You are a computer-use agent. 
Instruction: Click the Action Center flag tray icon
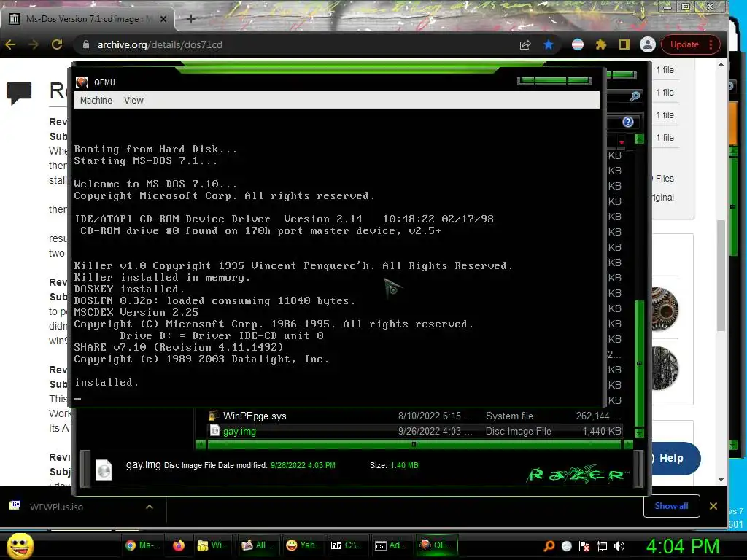click(x=584, y=545)
